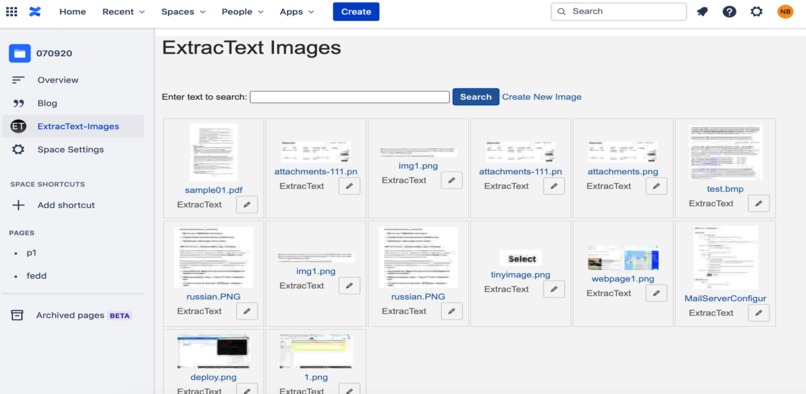Open page fedd in the Pages list
Viewport: 806px width, 394px height.
[x=36, y=276]
